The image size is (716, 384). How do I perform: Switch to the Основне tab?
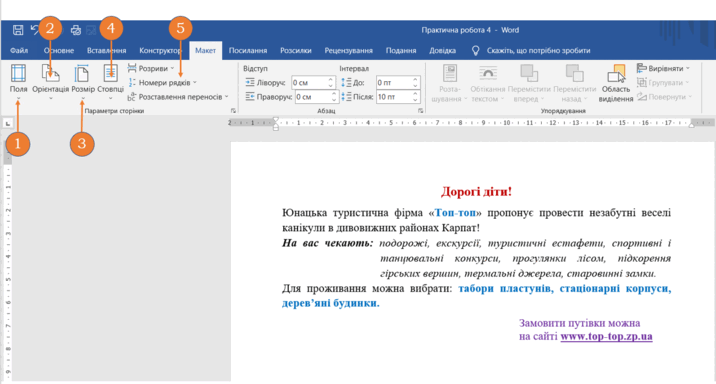pos(59,51)
